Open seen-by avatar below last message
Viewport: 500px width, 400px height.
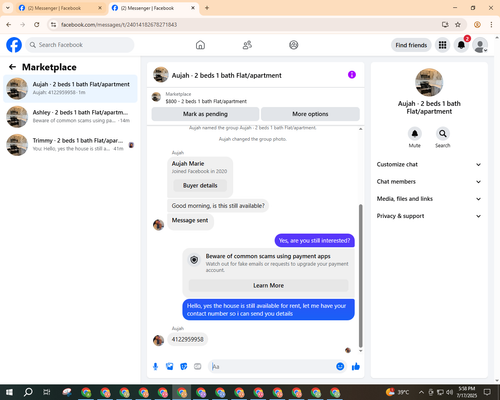click(x=348, y=350)
